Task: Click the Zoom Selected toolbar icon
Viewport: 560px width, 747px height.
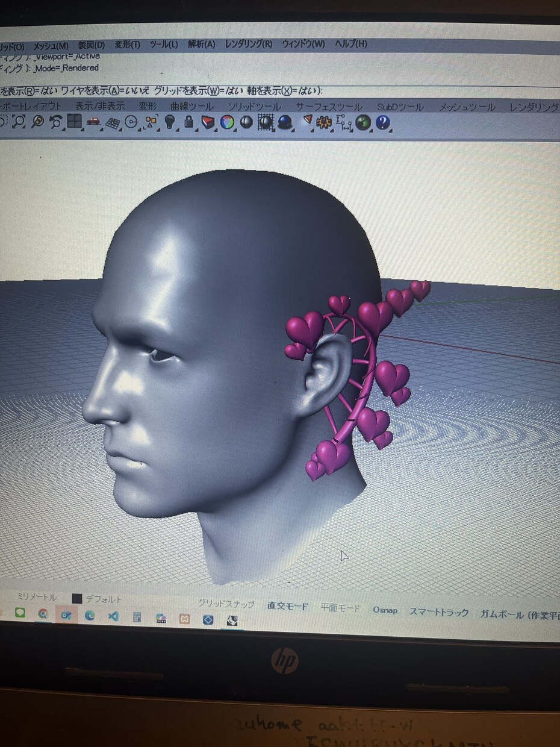Action: tap(37, 121)
